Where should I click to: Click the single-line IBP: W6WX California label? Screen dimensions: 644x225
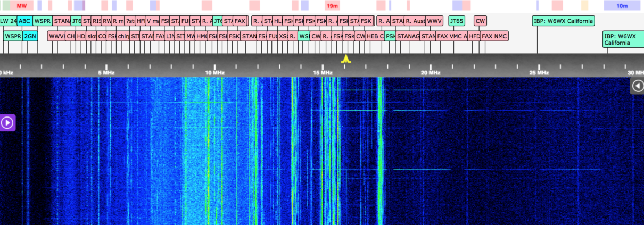point(563,21)
